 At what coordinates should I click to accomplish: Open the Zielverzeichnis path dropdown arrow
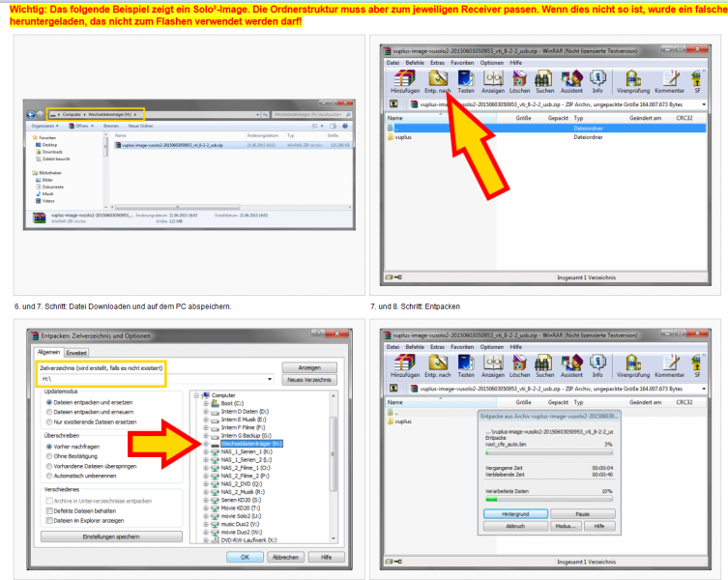[270, 379]
